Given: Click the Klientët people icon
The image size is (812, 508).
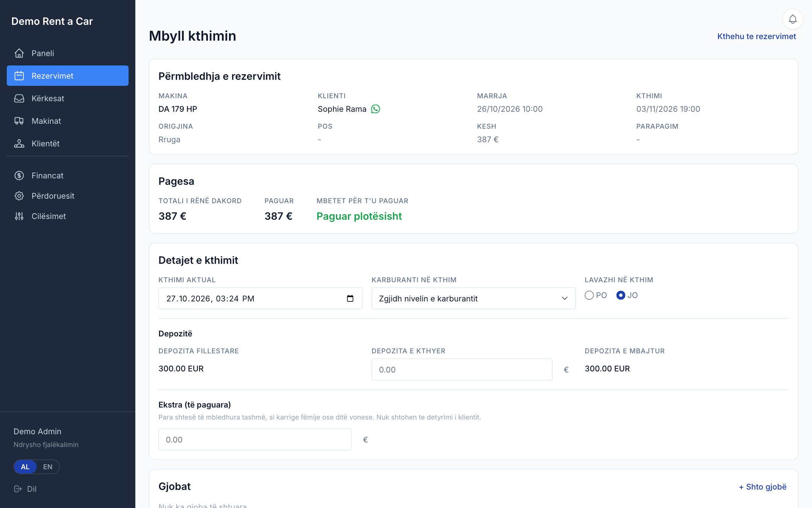Looking at the screenshot, I should click(x=19, y=143).
